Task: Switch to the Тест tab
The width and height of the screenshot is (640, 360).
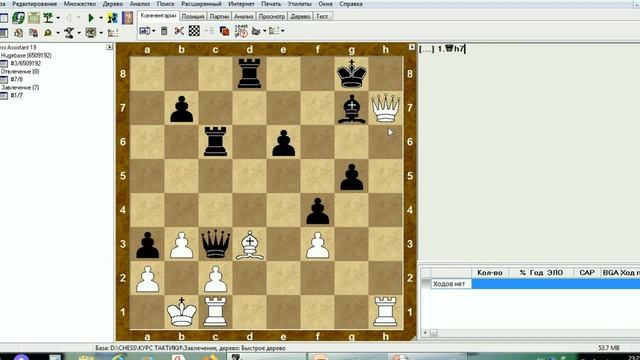Action: pyautogui.click(x=322, y=16)
